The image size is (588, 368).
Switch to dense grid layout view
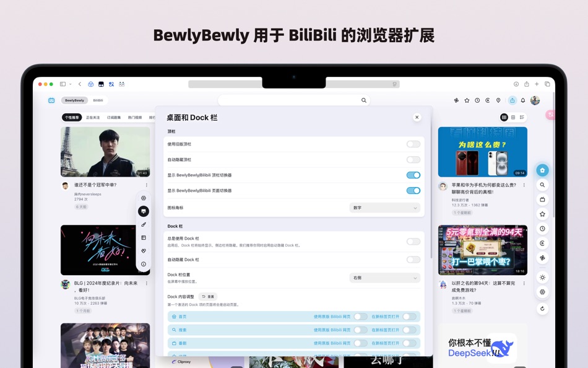504,117
